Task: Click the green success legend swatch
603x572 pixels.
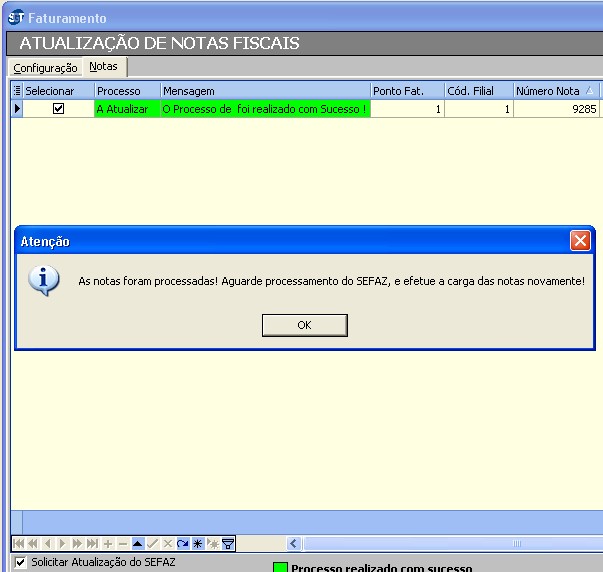Action: 281,568
